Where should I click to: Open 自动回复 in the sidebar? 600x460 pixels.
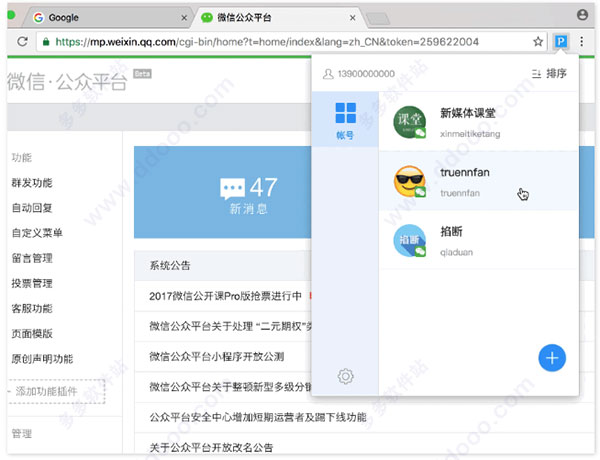[x=32, y=208]
